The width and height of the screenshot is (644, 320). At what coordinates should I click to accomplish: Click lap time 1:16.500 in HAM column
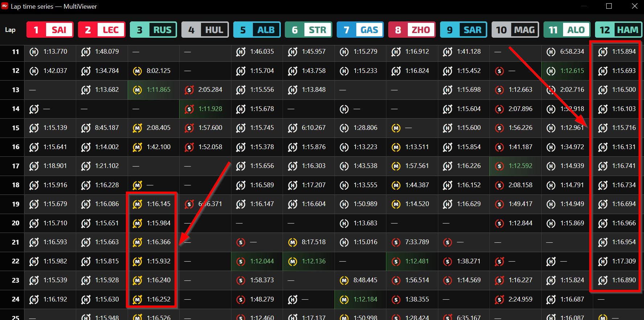click(624, 90)
